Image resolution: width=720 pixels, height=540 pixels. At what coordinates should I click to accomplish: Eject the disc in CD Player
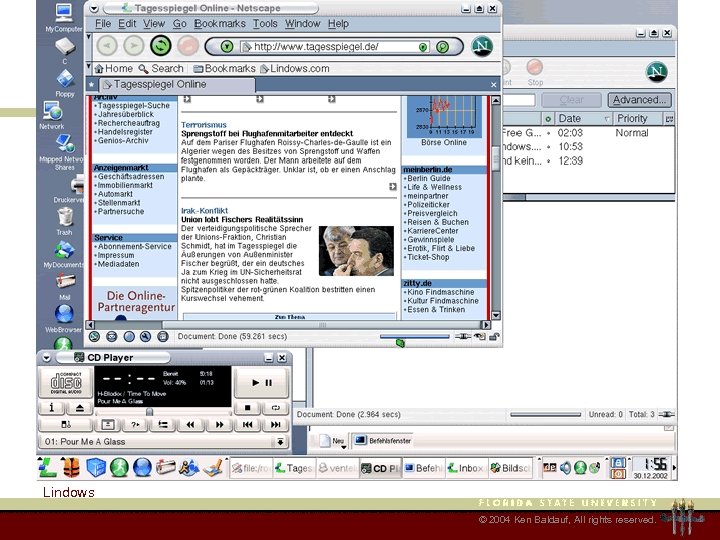point(79,408)
